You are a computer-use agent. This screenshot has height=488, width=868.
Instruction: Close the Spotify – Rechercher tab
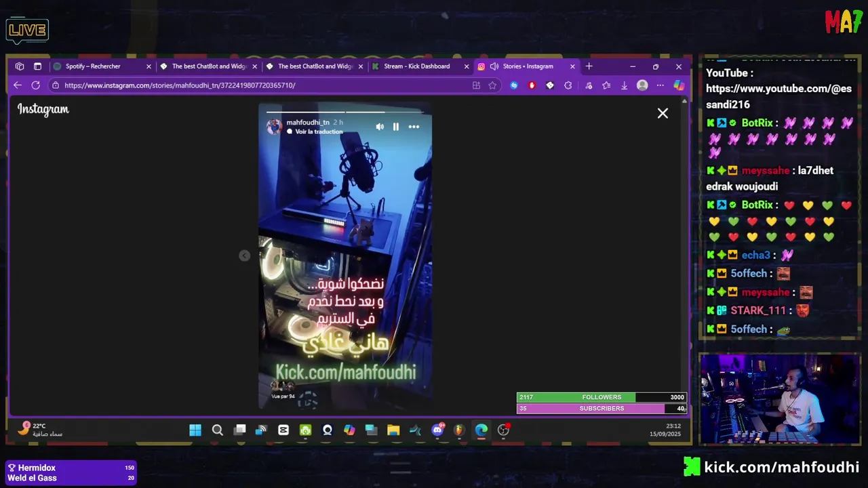pyautogui.click(x=149, y=66)
